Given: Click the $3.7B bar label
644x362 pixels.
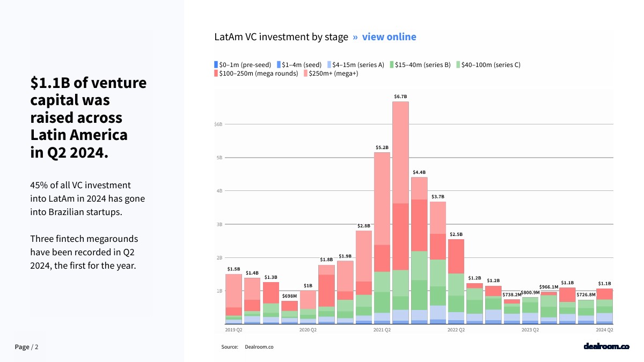Looking at the screenshot, I should coord(437,197).
